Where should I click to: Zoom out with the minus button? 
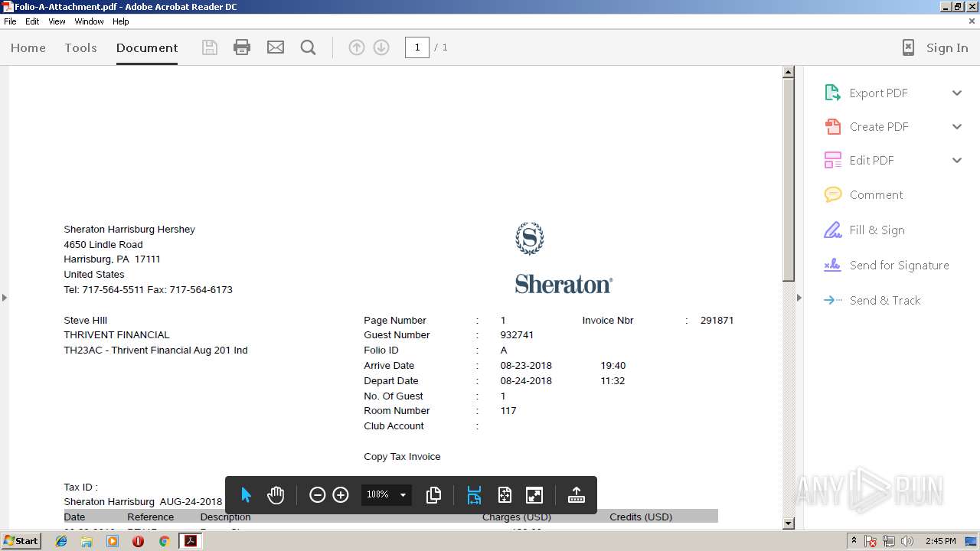point(318,495)
